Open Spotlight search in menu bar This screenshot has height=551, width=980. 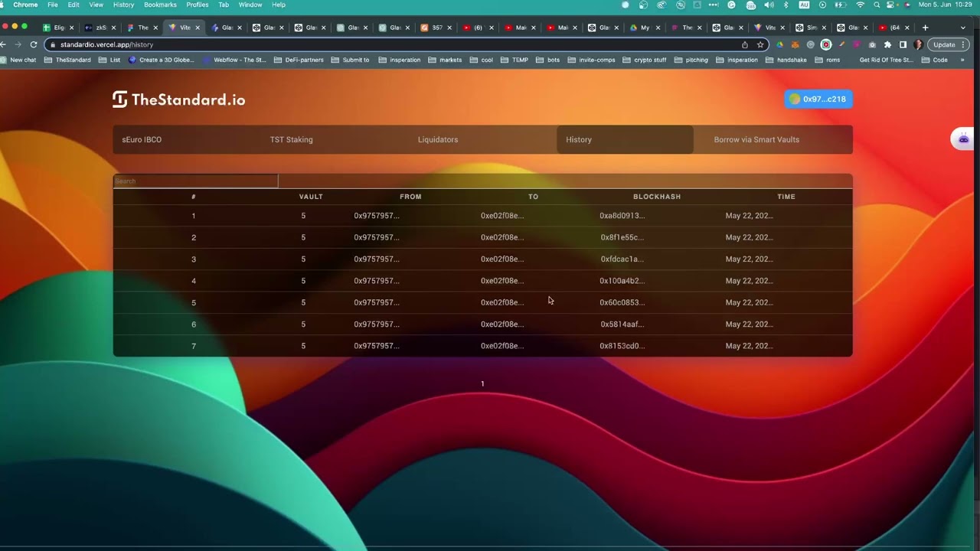[x=877, y=5]
